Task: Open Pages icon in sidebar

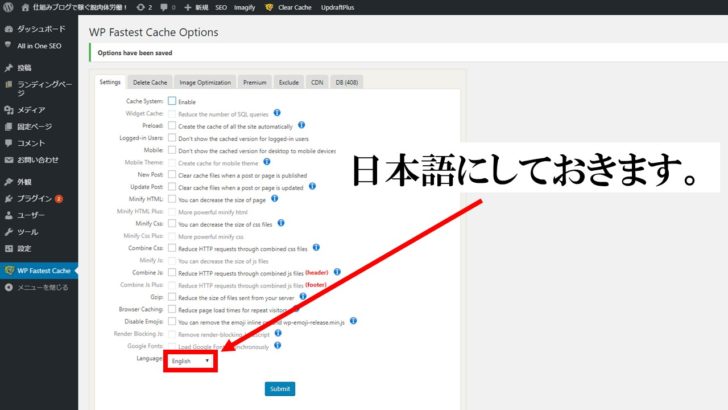Action: click(x=8, y=127)
